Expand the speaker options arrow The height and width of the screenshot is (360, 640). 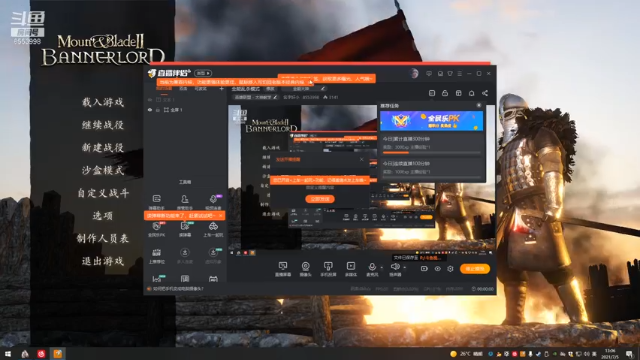(404, 268)
